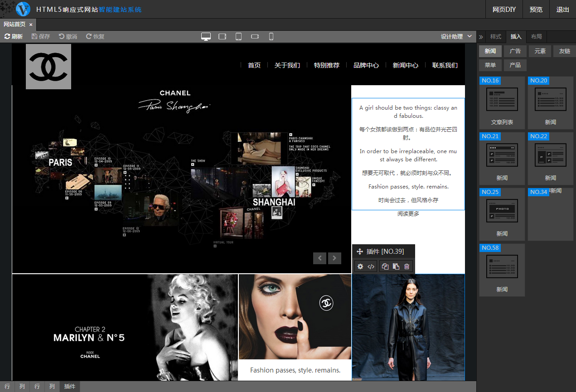Viewport: 576px width, 392px height.
Task: Delete plugin with trash icon
Action: click(407, 266)
